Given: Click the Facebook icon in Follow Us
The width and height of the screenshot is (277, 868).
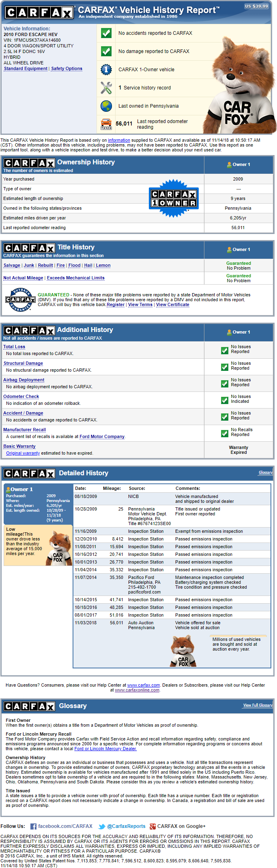Looking at the screenshot, I should click(33, 827).
